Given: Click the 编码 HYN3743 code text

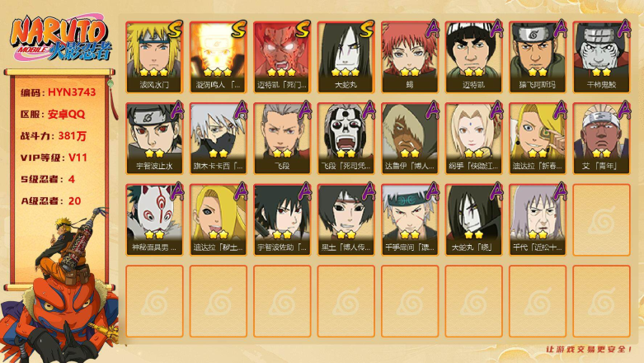Looking at the screenshot, I should pos(59,92).
